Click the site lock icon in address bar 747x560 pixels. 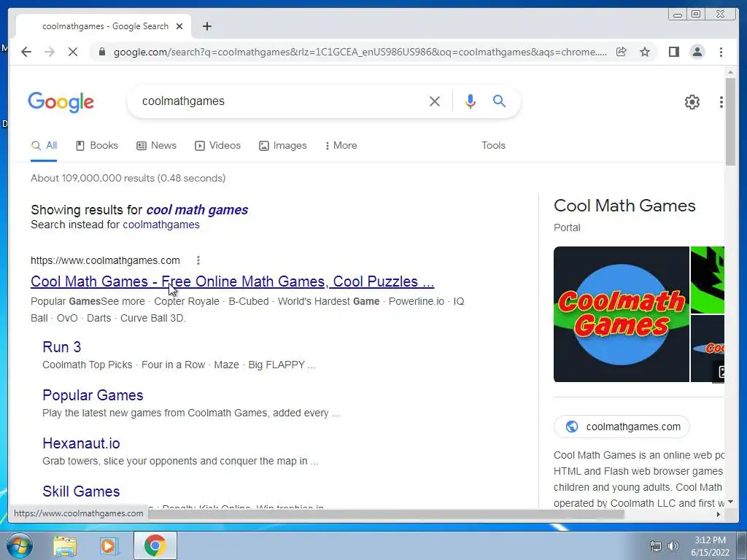coord(101,52)
